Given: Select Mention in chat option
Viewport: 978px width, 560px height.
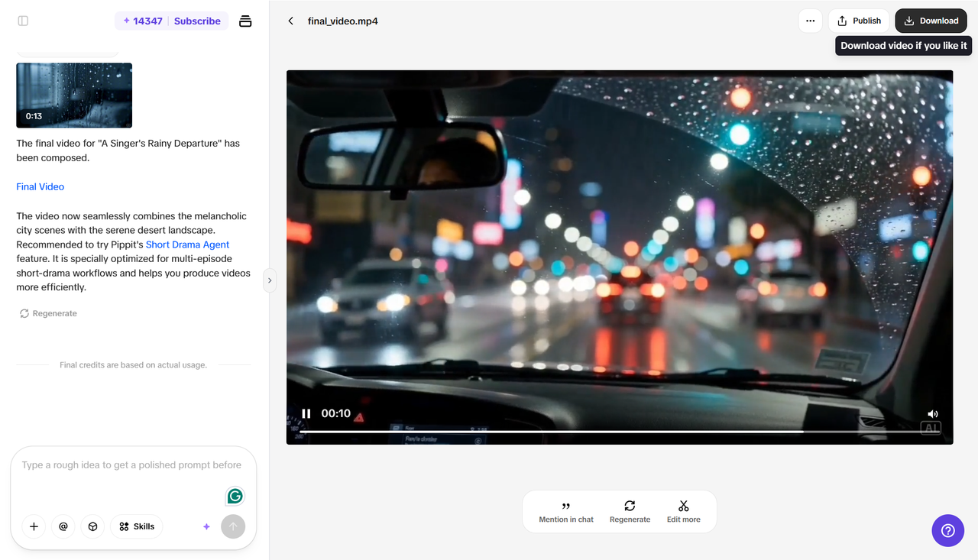Looking at the screenshot, I should click(x=566, y=512).
